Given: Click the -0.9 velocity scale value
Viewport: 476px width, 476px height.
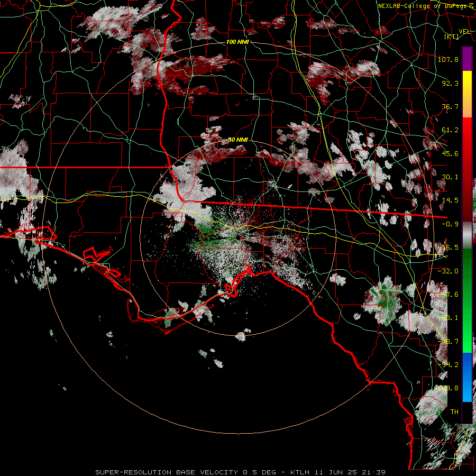Looking at the screenshot, I should pos(450,224).
